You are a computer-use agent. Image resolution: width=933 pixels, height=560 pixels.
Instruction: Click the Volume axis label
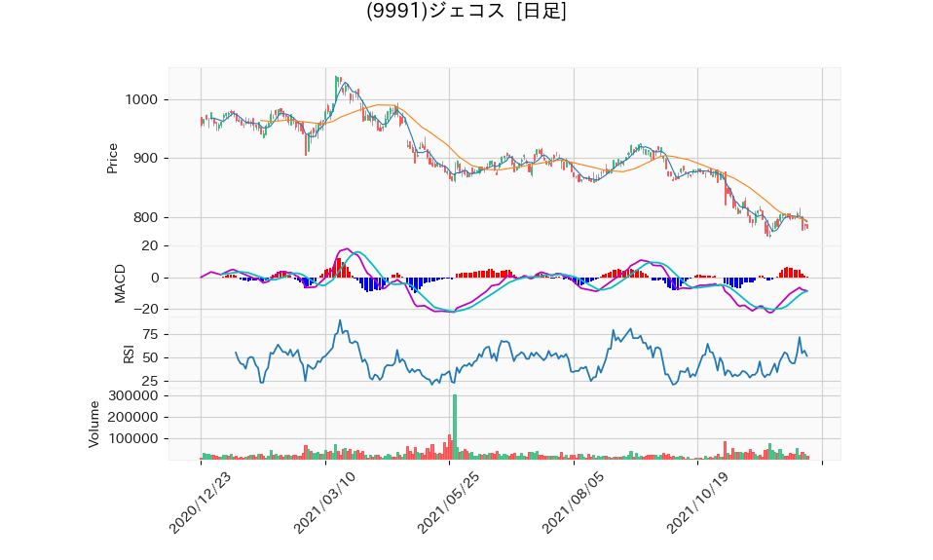pos(94,425)
